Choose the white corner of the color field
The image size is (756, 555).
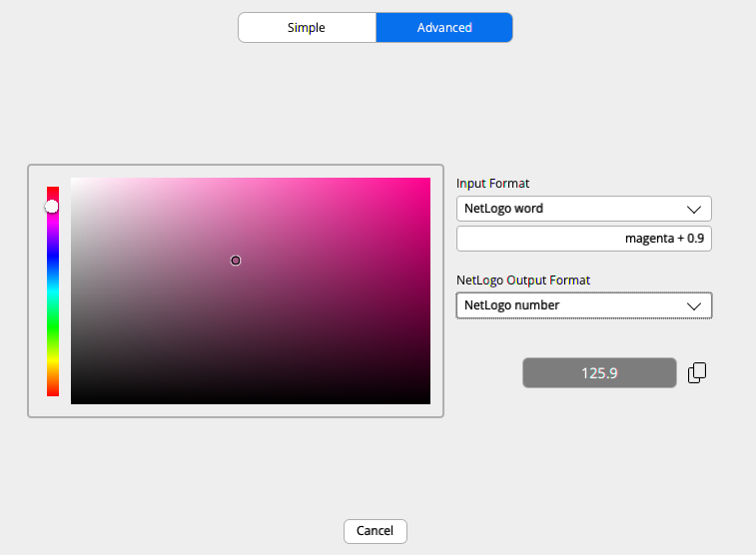tap(74, 181)
